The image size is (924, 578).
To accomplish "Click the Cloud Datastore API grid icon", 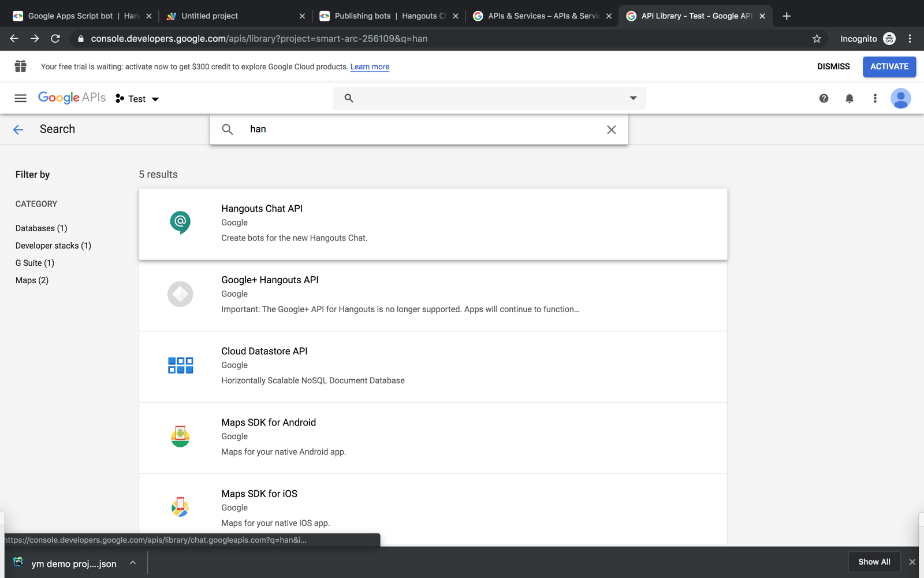I will point(180,365).
